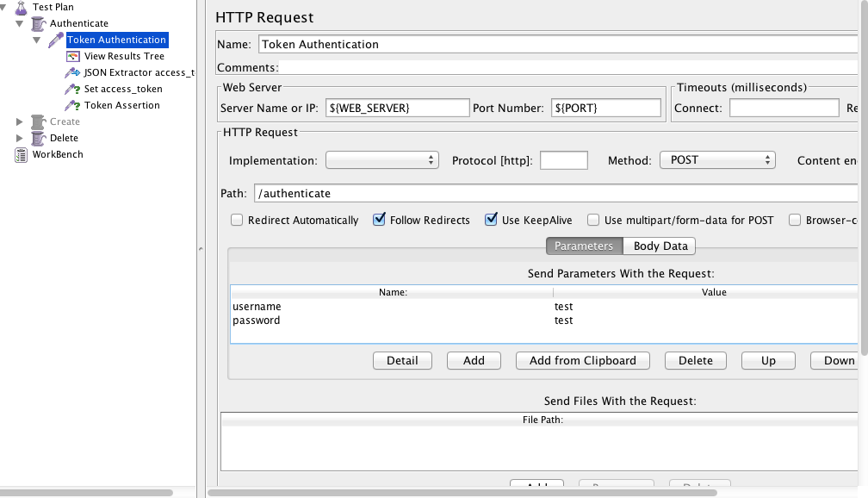Click the WorkBench clipboard icon

[22, 154]
